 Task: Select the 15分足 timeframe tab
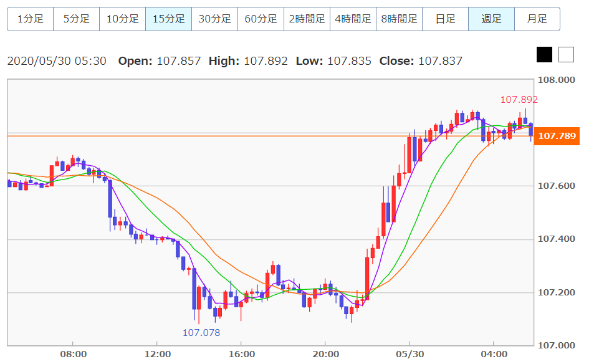tap(168, 19)
